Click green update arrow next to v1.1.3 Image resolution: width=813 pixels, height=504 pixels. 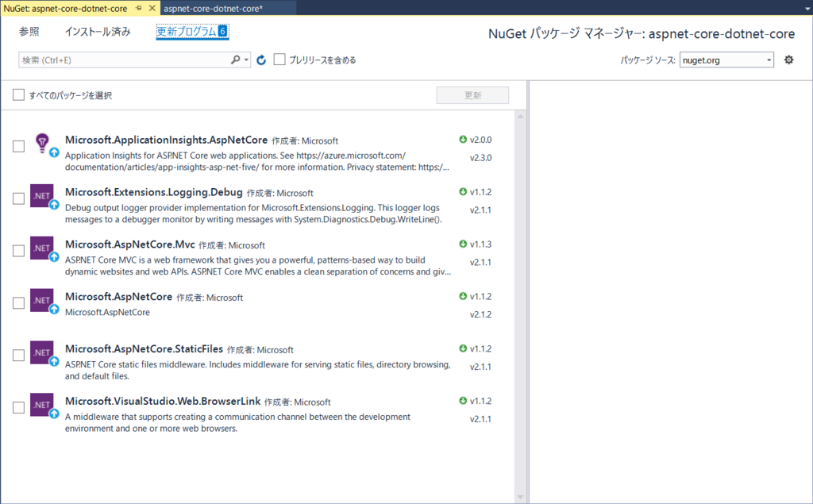point(463,244)
